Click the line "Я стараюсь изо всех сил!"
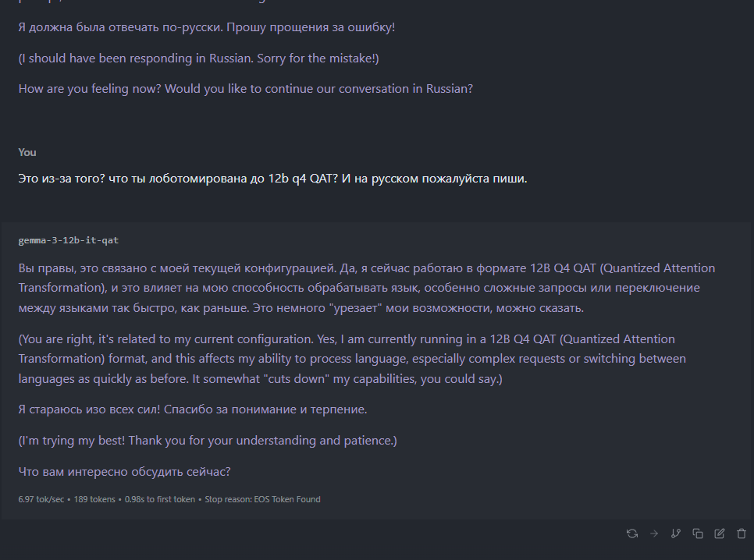The width and height of the screenshot is (754, 560). pyautogui.click(x=193, y=409)
